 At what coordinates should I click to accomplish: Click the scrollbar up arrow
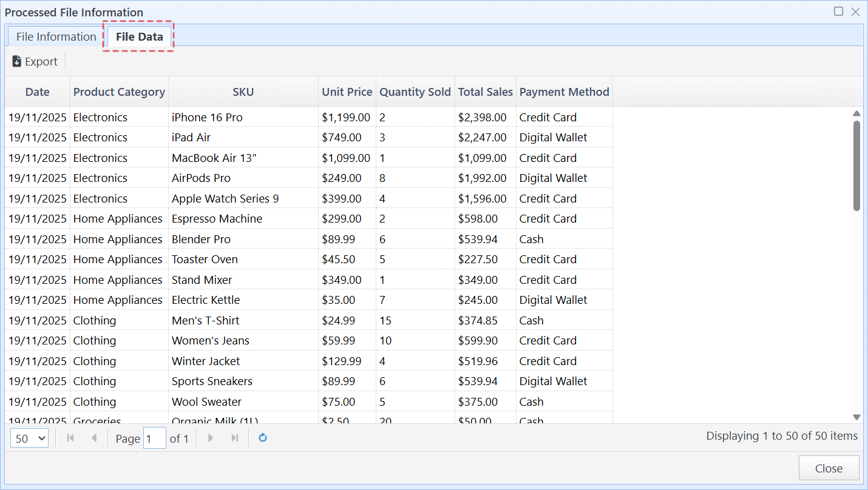pos(856,113)
